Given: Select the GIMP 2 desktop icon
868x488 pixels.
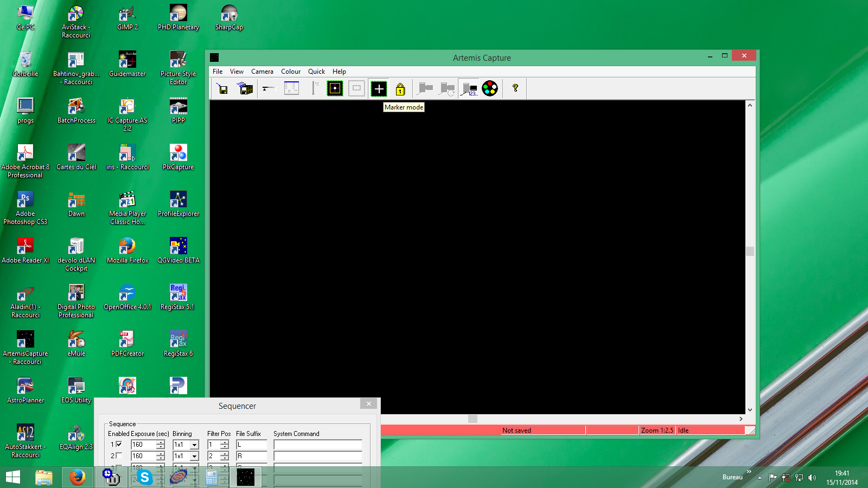Looking at the screenshot, I should [127, 17].
